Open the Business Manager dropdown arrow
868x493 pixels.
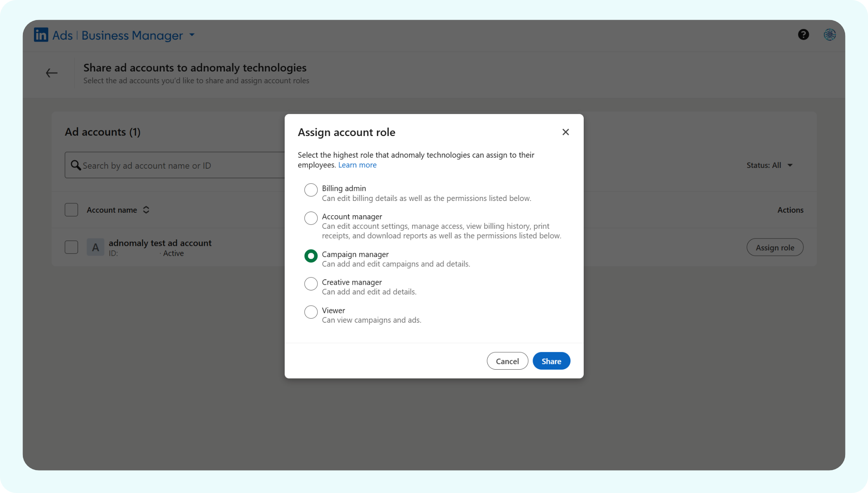[x=192, y=35]
